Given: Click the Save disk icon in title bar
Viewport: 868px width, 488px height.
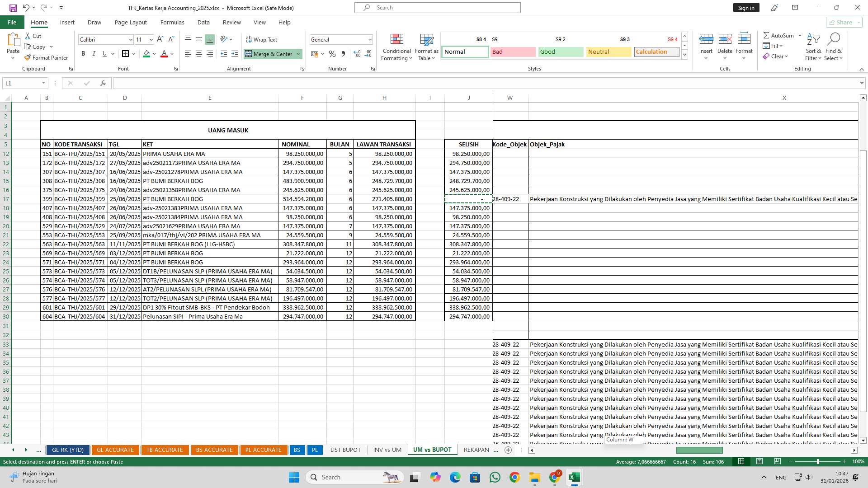Looking at the screenshot, I should (13, 8).
